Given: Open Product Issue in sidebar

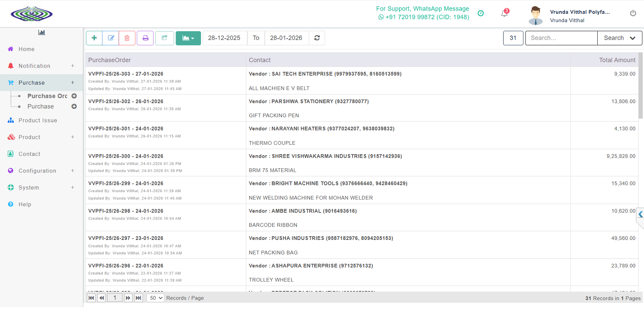Looking at the screenshot, I should (x=38, y=121).
